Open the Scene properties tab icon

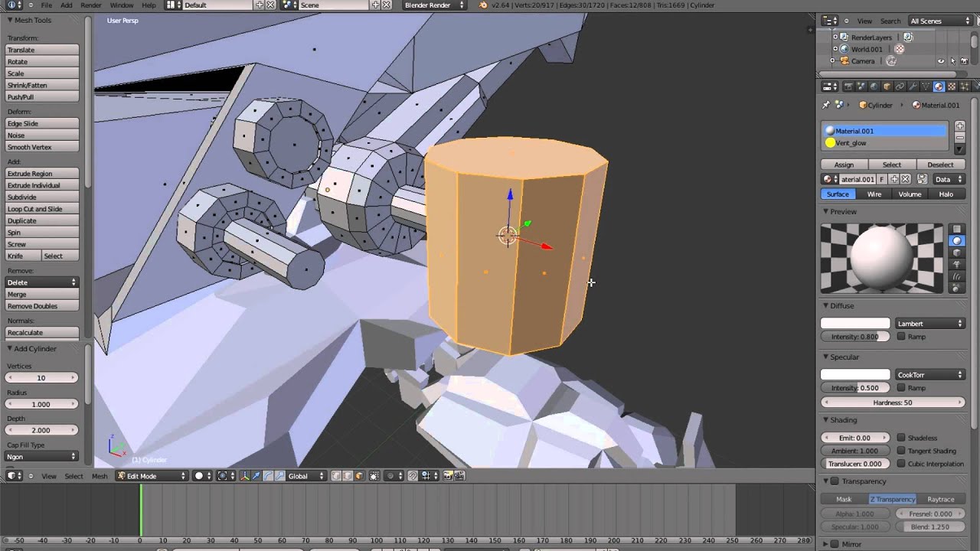[861, 86]
